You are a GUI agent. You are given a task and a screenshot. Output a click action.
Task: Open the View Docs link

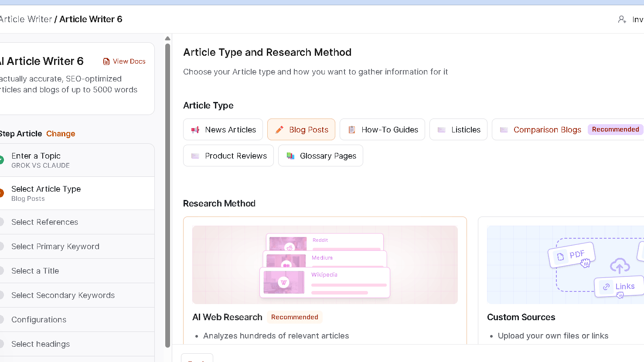click(x=124, y=61)
